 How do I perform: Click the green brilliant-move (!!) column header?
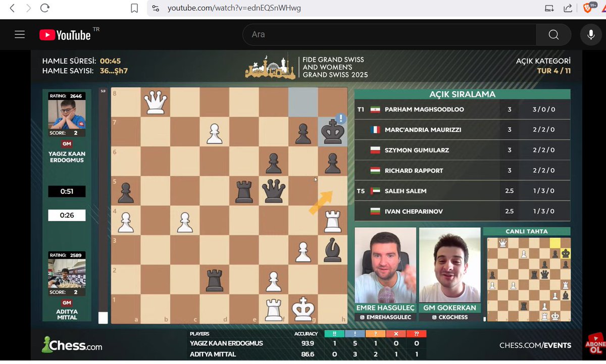click(x=334, y=334)
